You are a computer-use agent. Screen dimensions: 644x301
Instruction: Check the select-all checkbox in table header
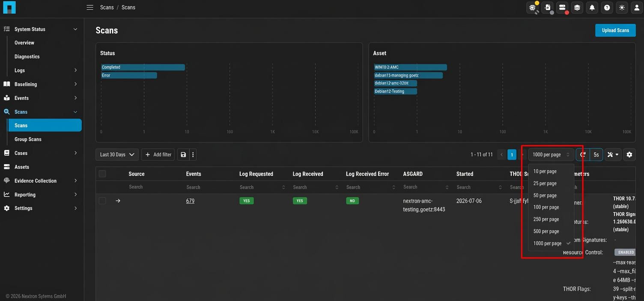(102, 174)
